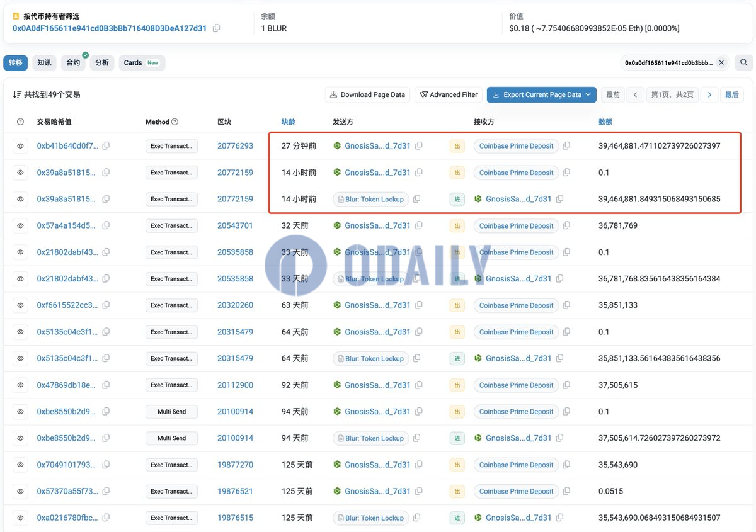Switch to the 合约 tab
The width and height of the screenshot is (756, 532).
73,62
